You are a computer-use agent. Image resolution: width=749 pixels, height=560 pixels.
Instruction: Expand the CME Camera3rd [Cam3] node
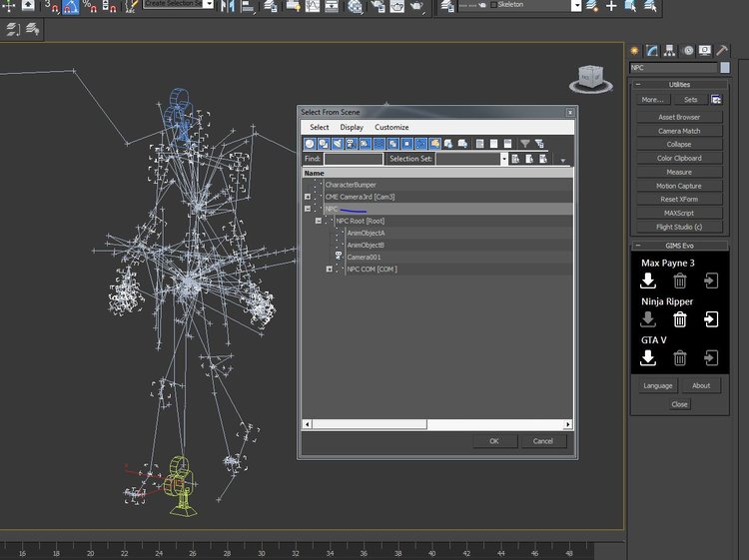pyautogui.click(x=308, y=197)
